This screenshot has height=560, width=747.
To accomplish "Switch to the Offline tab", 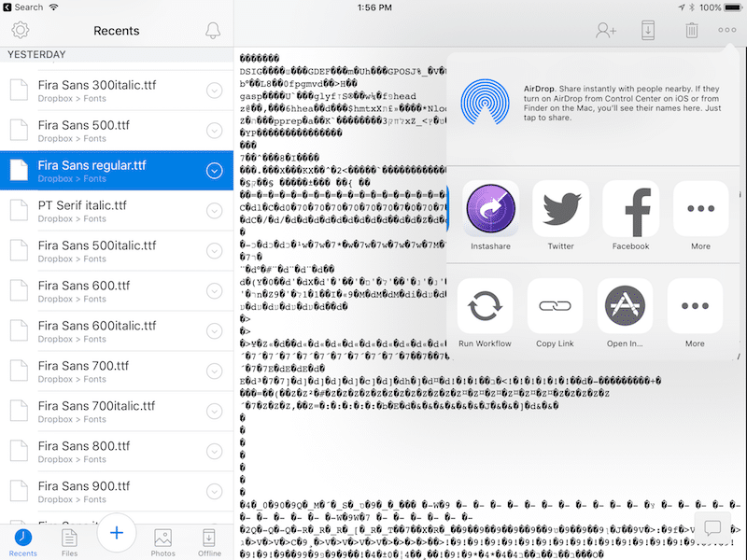I will click(x=209, y=541).
